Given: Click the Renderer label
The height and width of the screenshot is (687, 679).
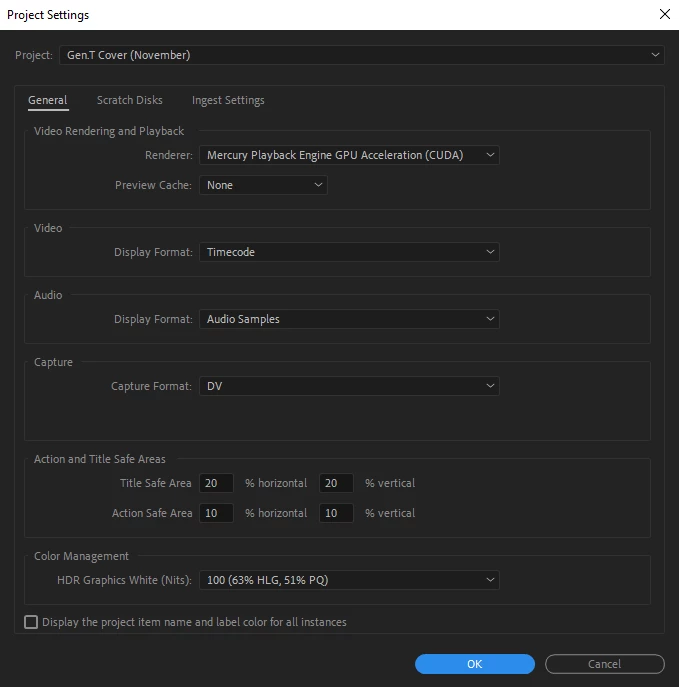Looking at the screenshot, I should tap(169, 155).
